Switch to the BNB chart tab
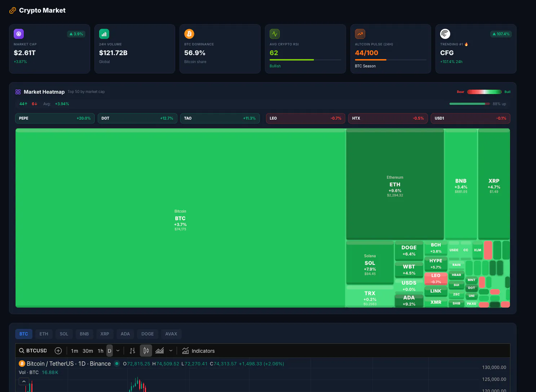The image size is (536, 392). point(84,334)
